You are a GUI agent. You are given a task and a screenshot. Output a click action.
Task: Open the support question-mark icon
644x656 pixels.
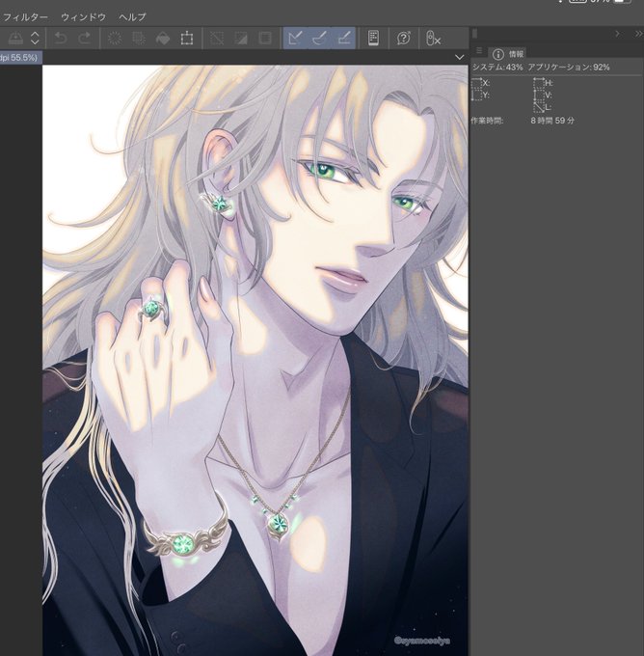click(404, 39)
